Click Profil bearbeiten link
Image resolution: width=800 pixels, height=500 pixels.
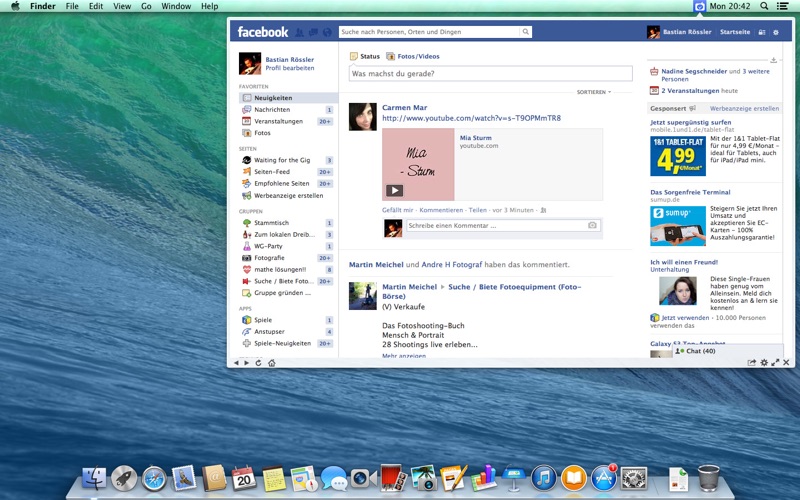tap(290, 68)
